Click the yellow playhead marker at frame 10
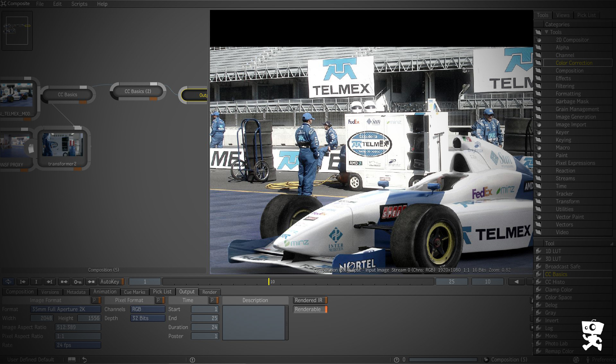The width and height of the screenshot is (616, 364). [269, 282]
